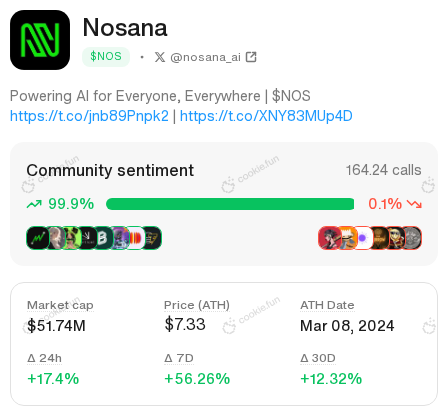This screenshot has height=416, width=448.
Task: Click the Market cap label
Action: click(x=60, y=305)
